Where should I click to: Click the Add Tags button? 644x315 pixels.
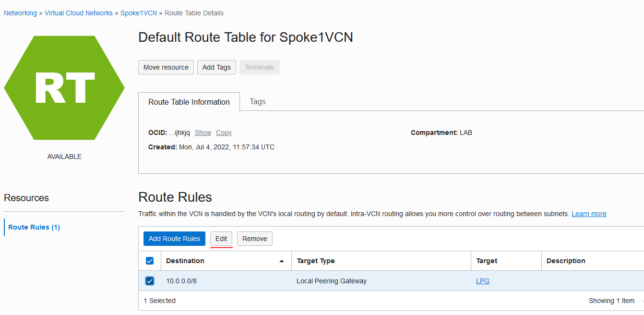pos(216,67)
